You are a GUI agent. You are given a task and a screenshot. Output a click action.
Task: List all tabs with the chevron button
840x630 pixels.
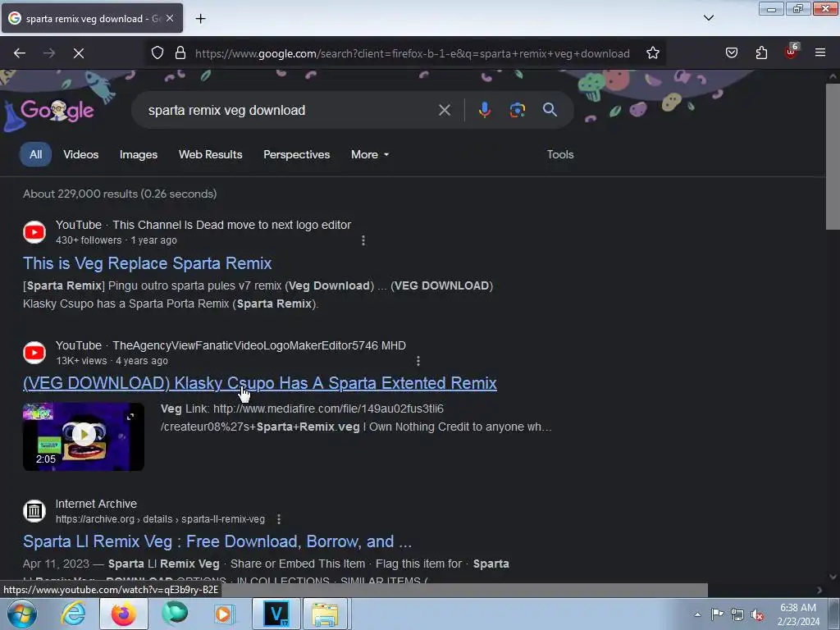pyautogui.click(x=708, y=18)
